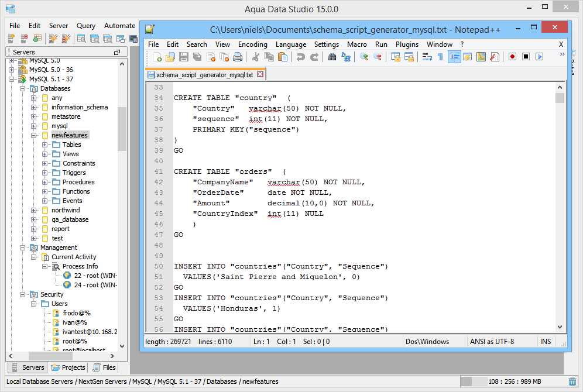
Task: Click the memory garbage-collect trash icon
Action: point(572,381)
